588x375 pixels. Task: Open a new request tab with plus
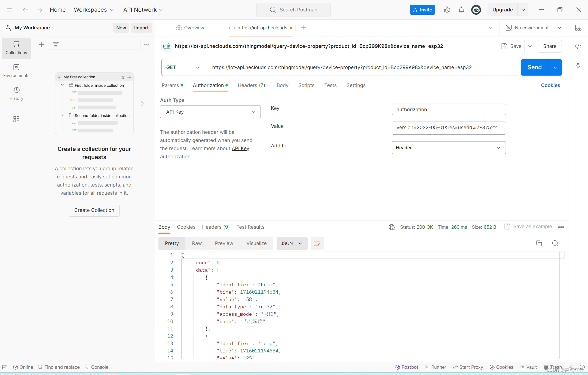(304, 28)
